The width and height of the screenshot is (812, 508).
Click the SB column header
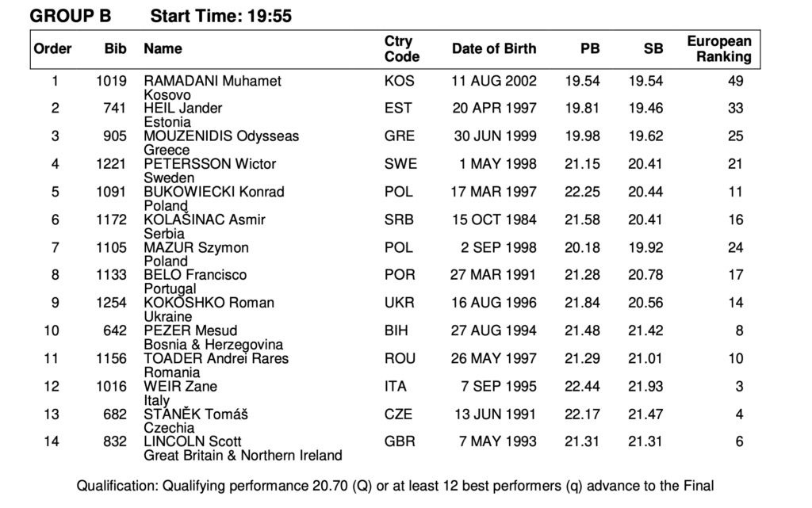click(x=653, y=49)
